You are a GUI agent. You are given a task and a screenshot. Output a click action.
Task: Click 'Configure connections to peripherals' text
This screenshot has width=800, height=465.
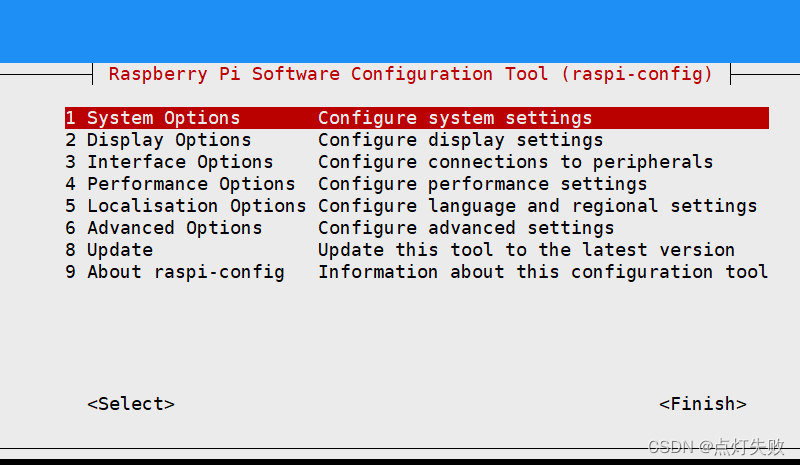(515, 162)
